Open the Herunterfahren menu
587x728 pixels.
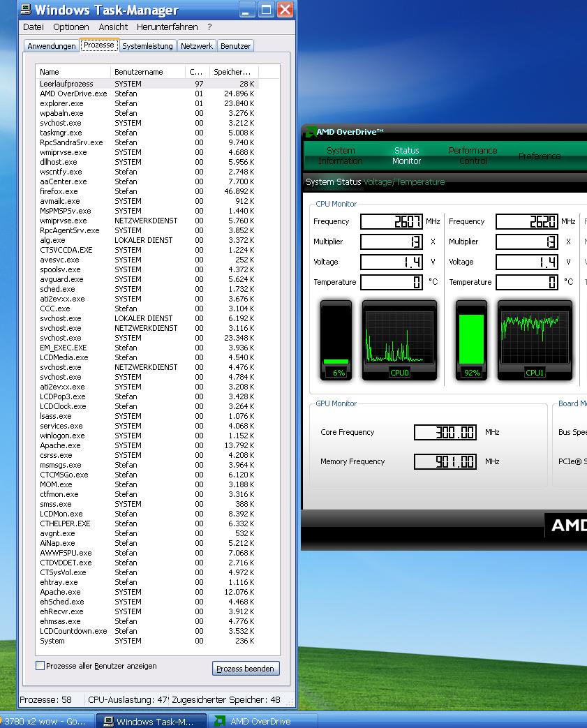click(x=168, y=27)
